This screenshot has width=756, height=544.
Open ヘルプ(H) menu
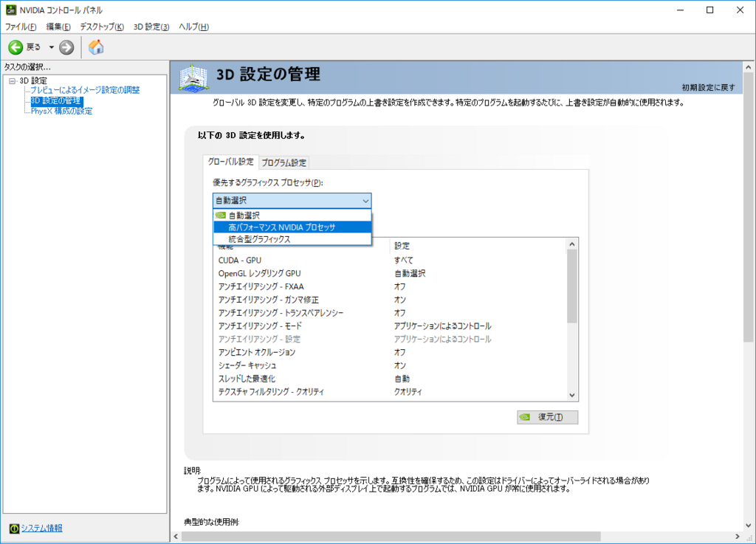click(x=194, y=27)
